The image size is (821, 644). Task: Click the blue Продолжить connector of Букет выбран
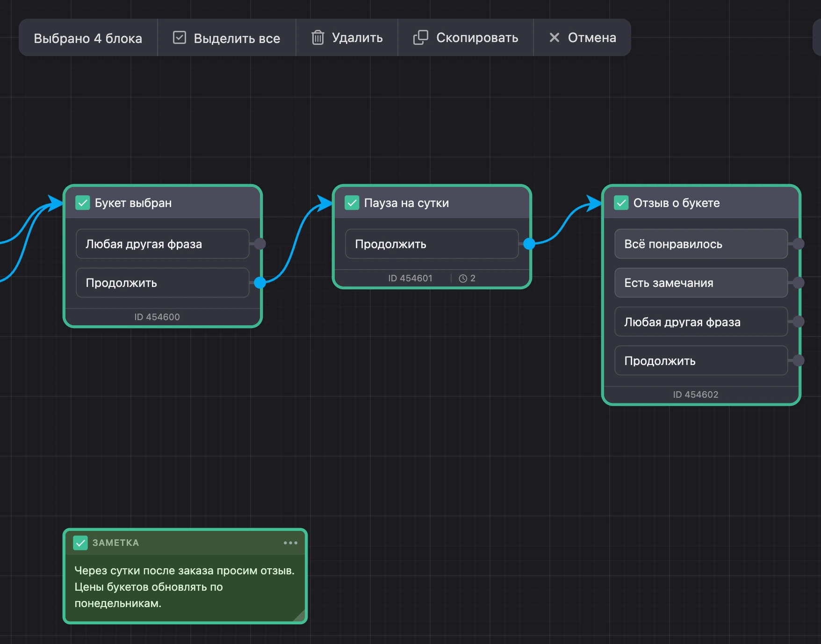[260, 282]
